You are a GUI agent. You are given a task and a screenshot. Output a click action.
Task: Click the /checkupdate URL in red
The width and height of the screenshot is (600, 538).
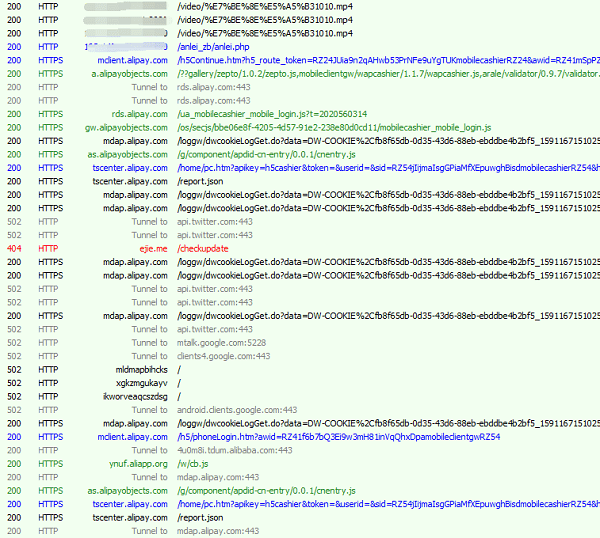[x=202, y=249]
